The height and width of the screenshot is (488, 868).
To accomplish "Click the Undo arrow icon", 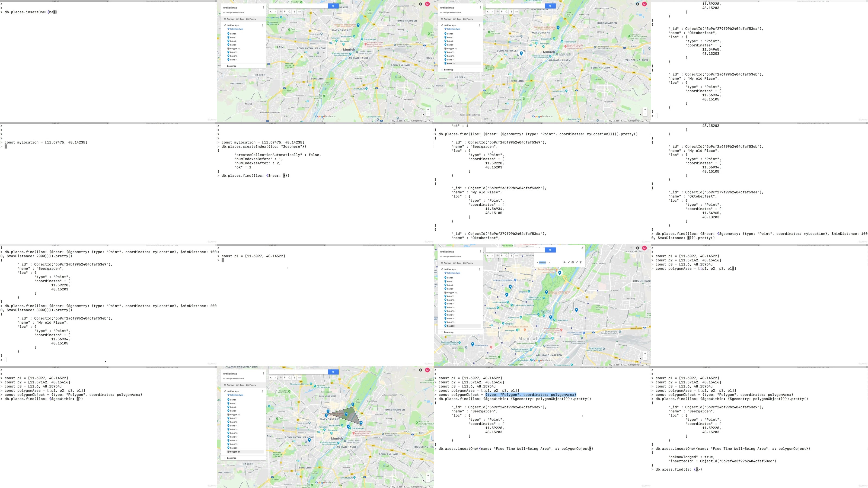I will [272, 12].
